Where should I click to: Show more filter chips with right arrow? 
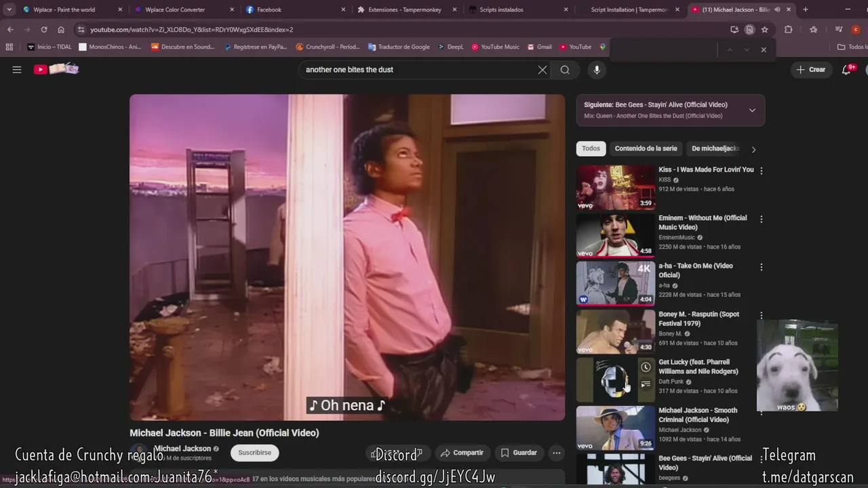[x=753, y=149]
